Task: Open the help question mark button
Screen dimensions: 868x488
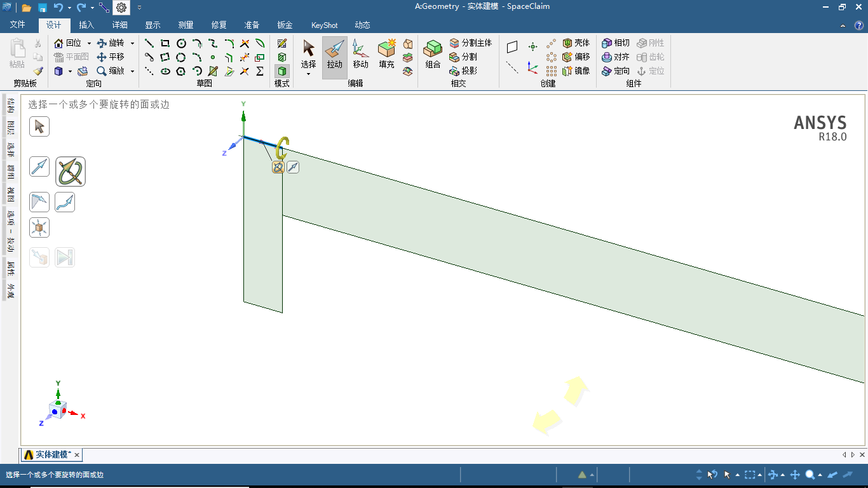Action: click(858, 25)
